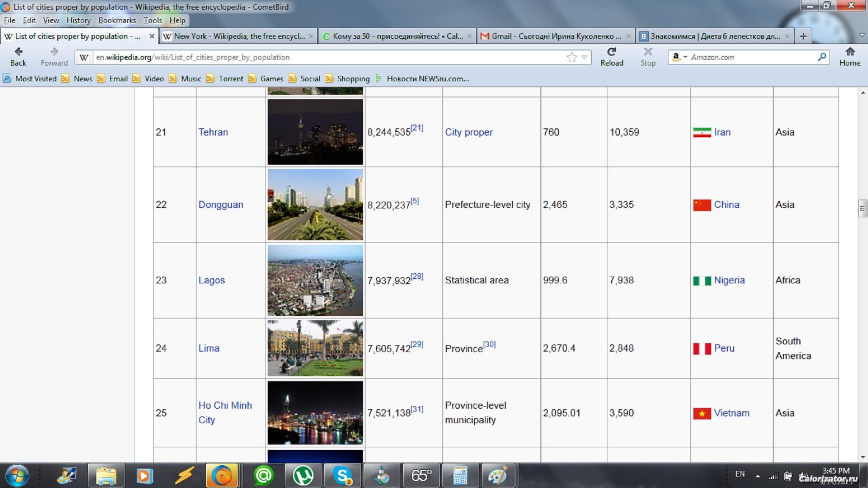Click the search magnifier icon
The image size is (868, 488).
822,57
